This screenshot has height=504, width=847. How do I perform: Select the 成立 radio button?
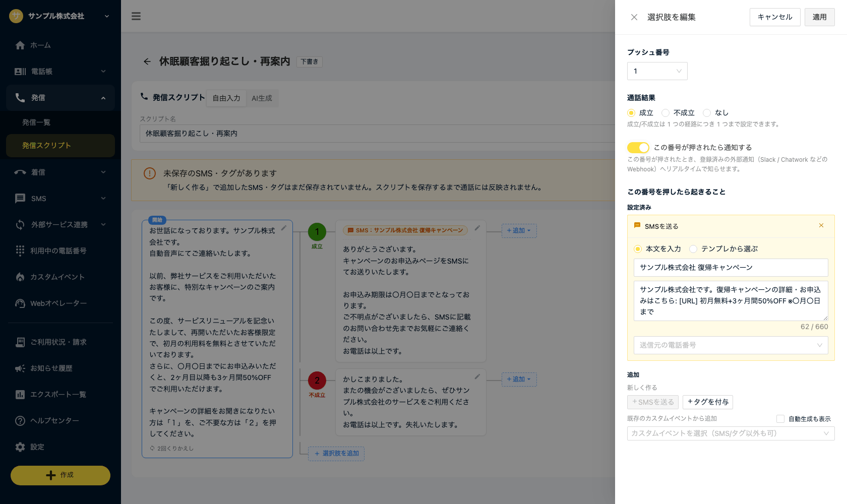631,113
